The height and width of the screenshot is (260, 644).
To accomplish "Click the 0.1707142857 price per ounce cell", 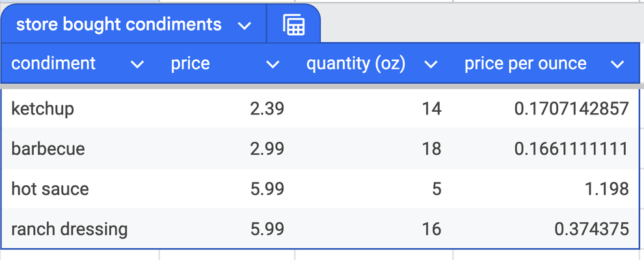I will (x=571, y=109).
